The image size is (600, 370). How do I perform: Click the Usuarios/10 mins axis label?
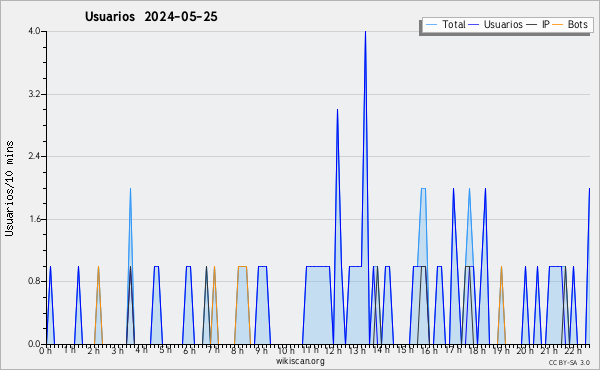point(9,189)
